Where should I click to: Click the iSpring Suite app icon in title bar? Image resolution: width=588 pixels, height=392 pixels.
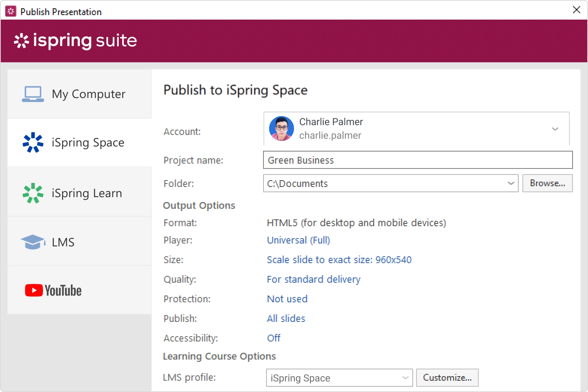(11, 11)
